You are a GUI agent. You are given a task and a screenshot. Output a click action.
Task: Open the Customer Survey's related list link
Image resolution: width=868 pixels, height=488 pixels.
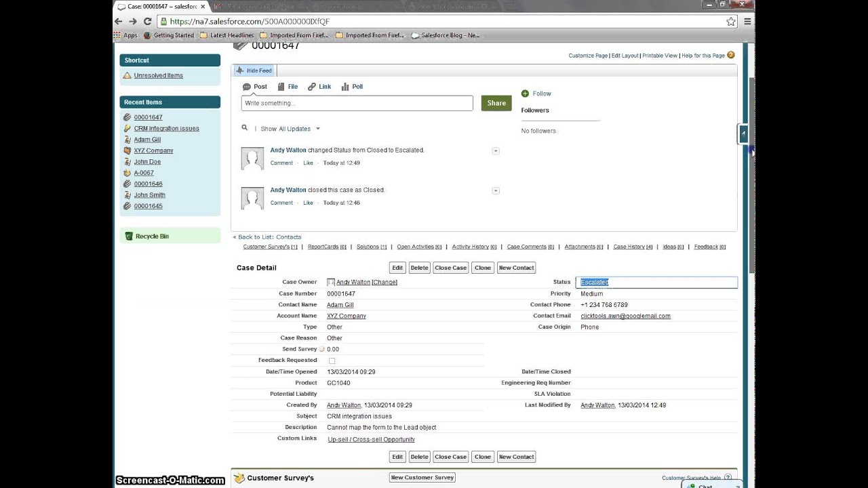pyautogui.click(x=271, y=247)
